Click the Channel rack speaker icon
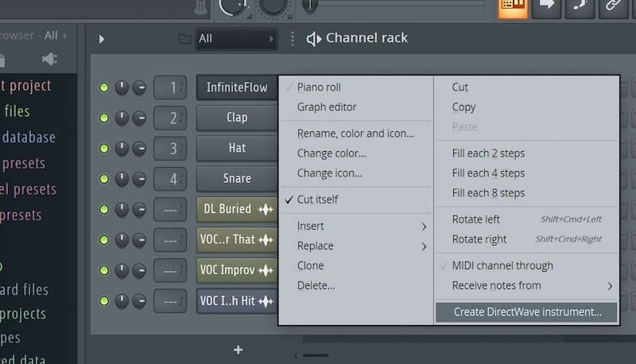Viewport: 636px width, 364px height. [x=314, y=39]
